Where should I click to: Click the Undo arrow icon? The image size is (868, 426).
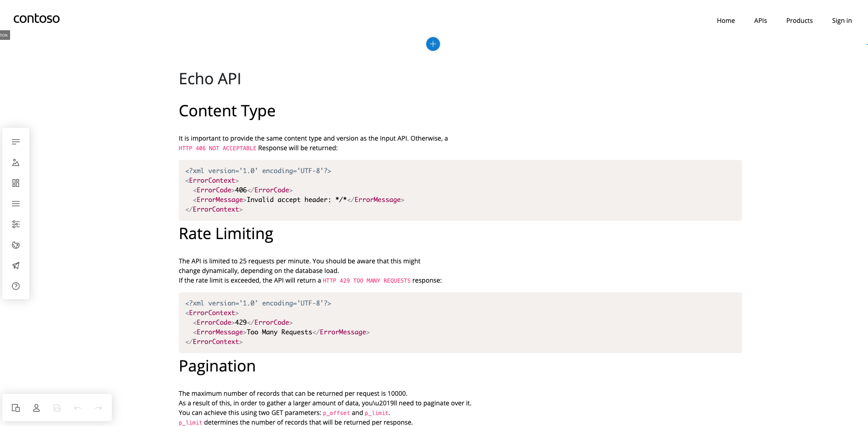click(77, 408)
